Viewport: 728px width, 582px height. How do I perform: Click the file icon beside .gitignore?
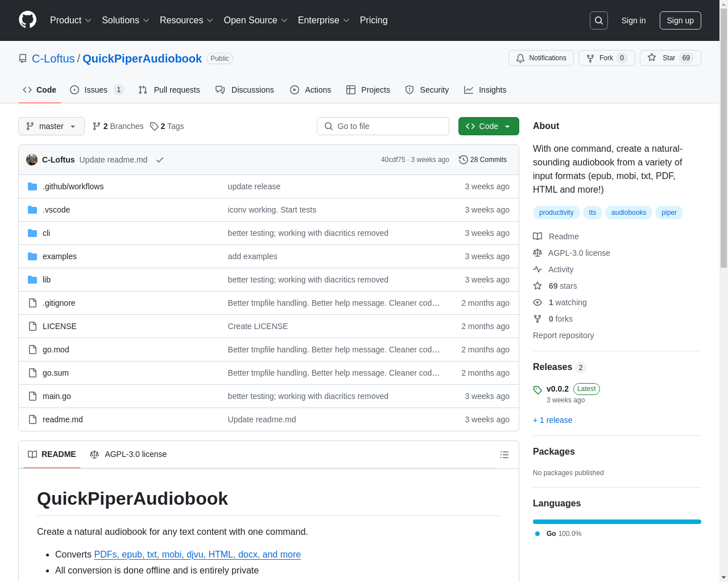[32, 303]
